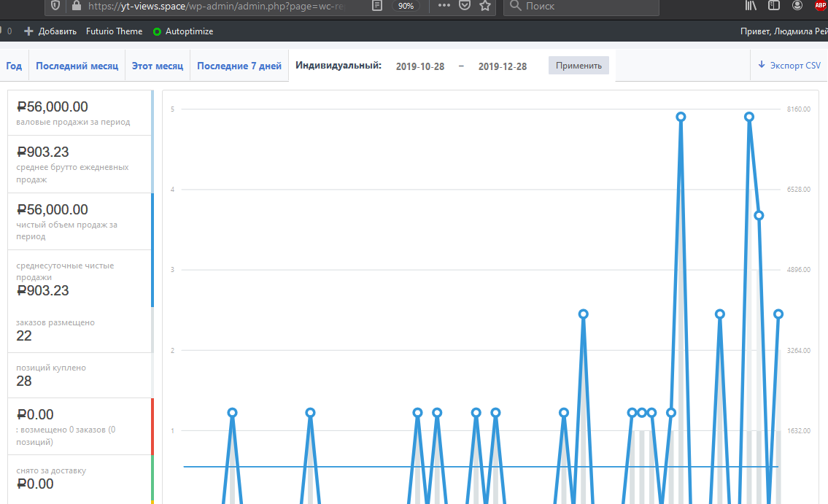Open the Adblock Plus ABP extension icon

821,5
